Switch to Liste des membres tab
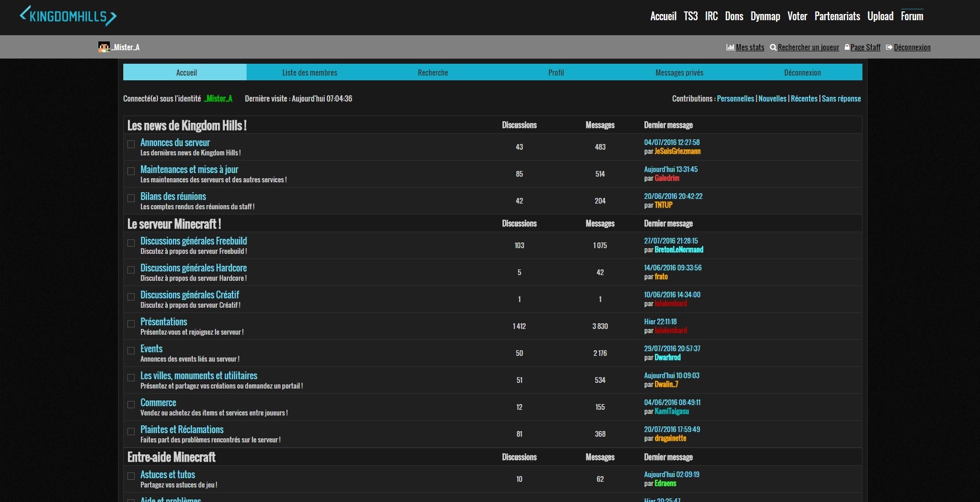The image size is (980, 502). (309, 73)
